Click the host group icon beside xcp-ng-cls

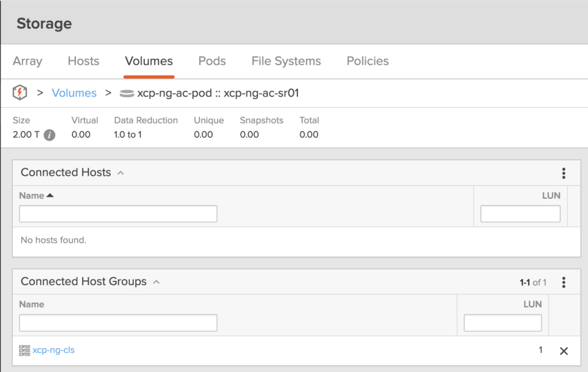tap(24, 350)
